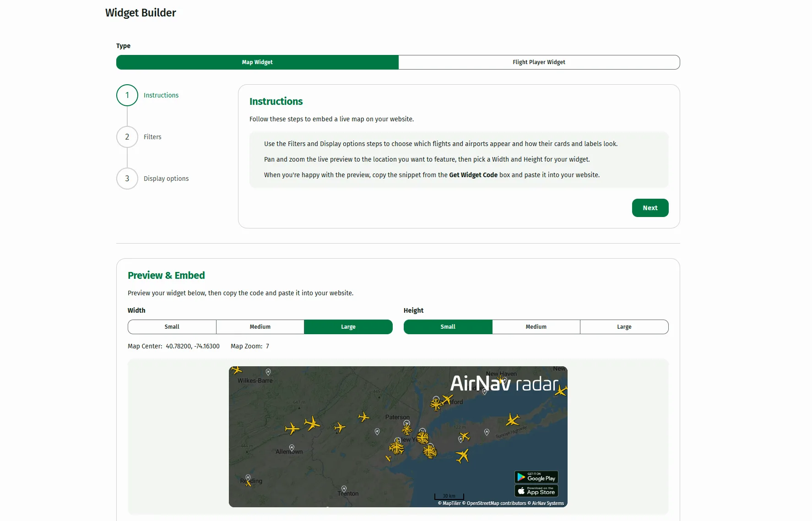Switch to the Flight Player Widget type
812x521 pixels.
[539, 62]
